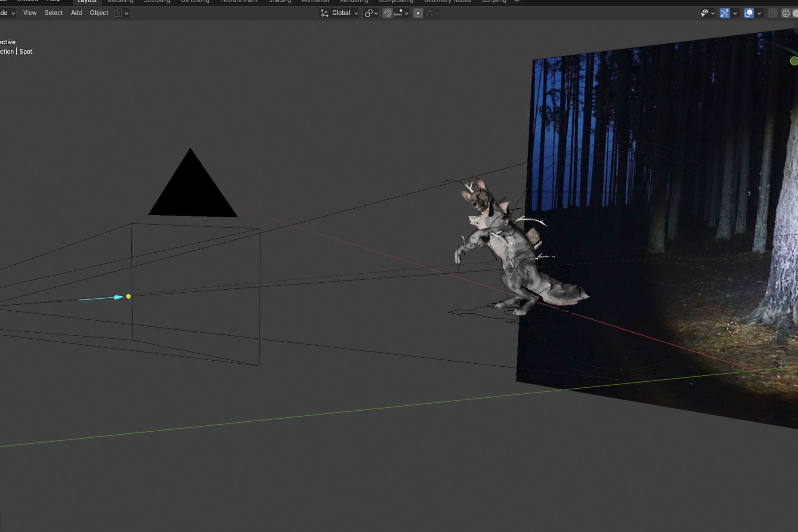Click the green Y-axis navigation gizmo dot
Image resolution: width=798 pixels, height=532 pixels.
point(794,61)
